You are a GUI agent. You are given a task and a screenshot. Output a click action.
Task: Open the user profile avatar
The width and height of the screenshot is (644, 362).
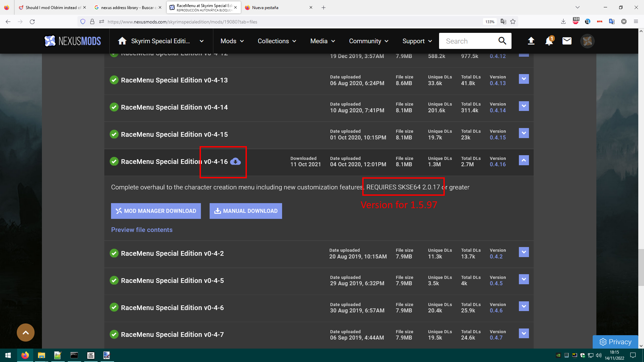coord(587,41)
